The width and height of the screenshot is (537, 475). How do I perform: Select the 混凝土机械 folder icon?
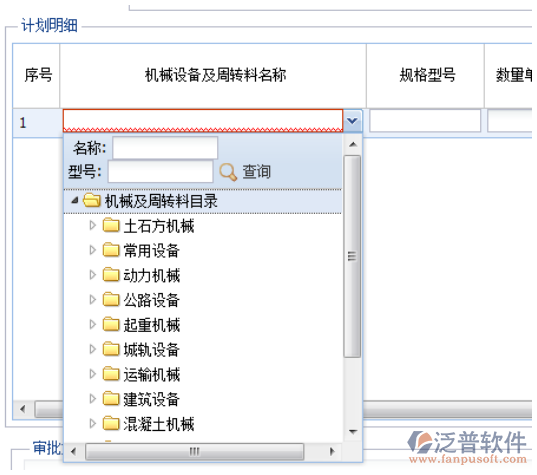pos(111,424)
